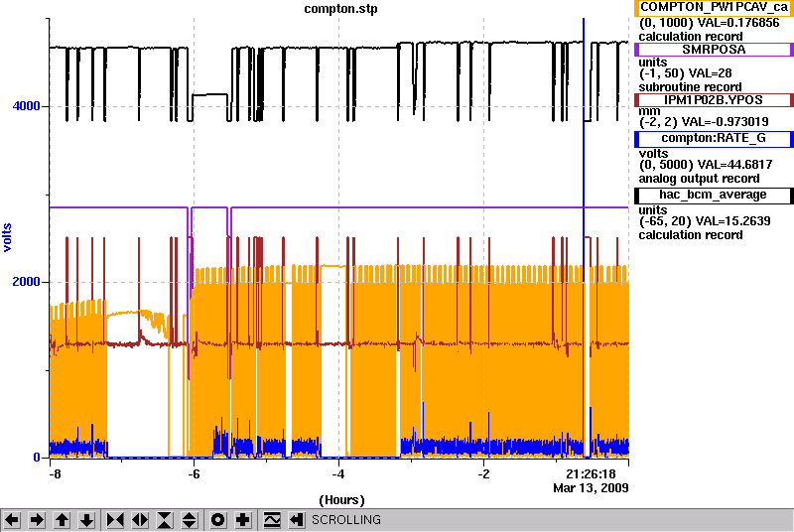Click the horizontal zoom-out diamond icon
The image size is (794, 532).
140,520
